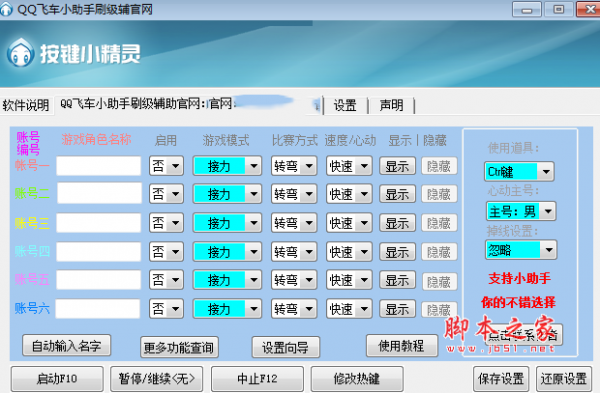Open the 启用 dropdown for 账号二
The width and height of the screenshot is (600, 393).
(166, 194)
